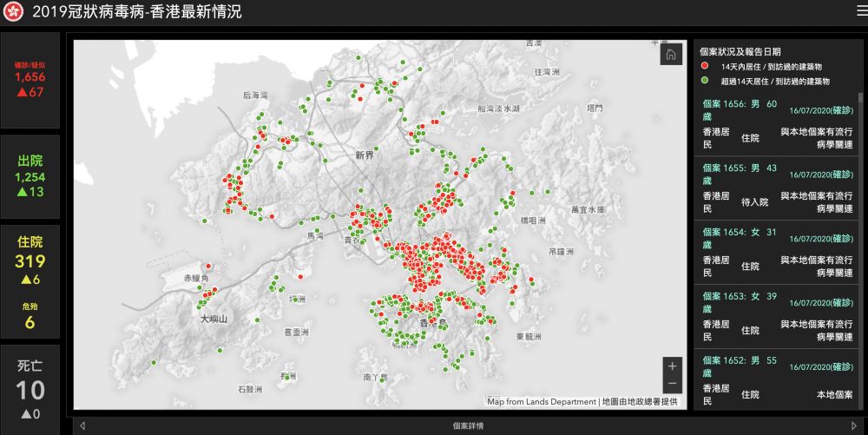Screen dimensions: 868x435
Task: Click the 住院 319 statistic panel
Action: (30, 282)
